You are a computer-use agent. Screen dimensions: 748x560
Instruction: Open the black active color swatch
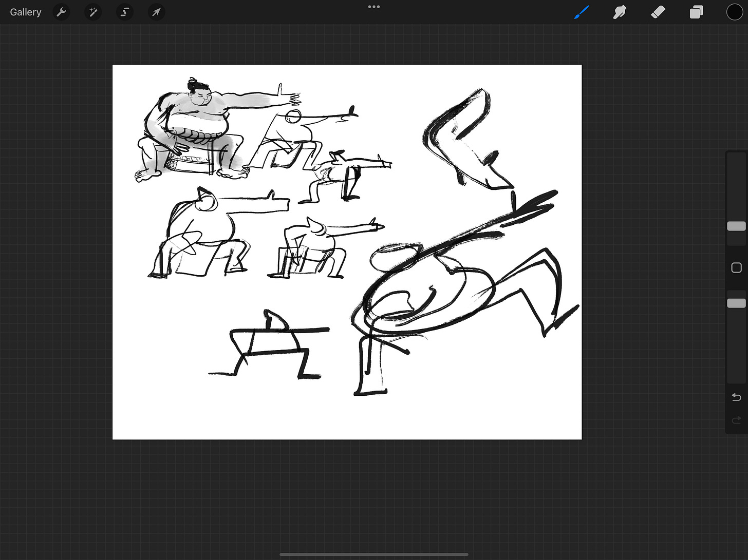pyautogui.click(x=734, y=12)
